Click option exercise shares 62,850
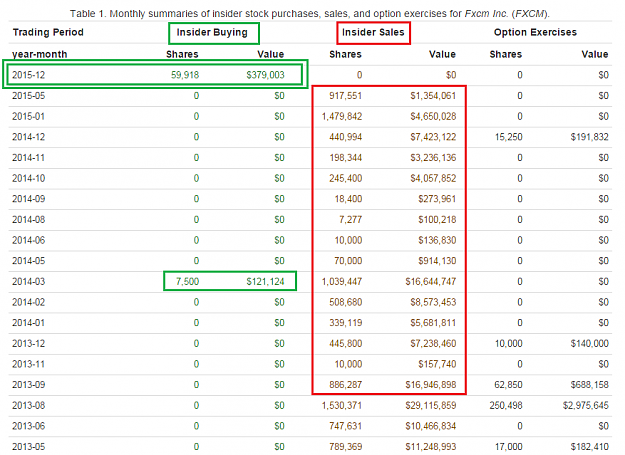 509,385
